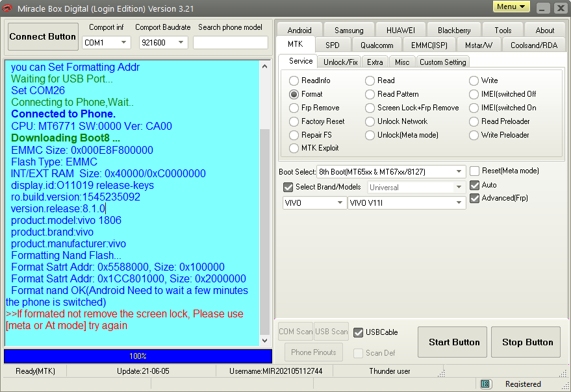
Task: Click the log scrollbar up arrow
Action: [x=265, y=66]
